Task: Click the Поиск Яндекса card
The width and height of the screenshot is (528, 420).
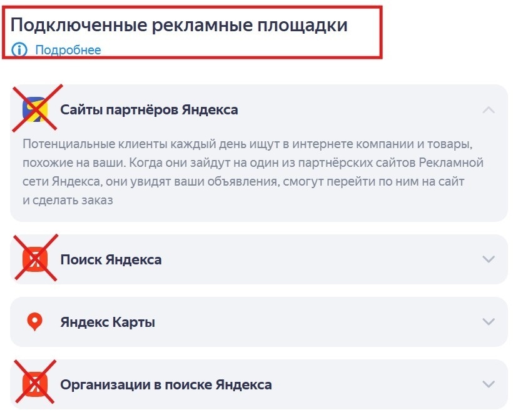Action: [x=263, y=259]
